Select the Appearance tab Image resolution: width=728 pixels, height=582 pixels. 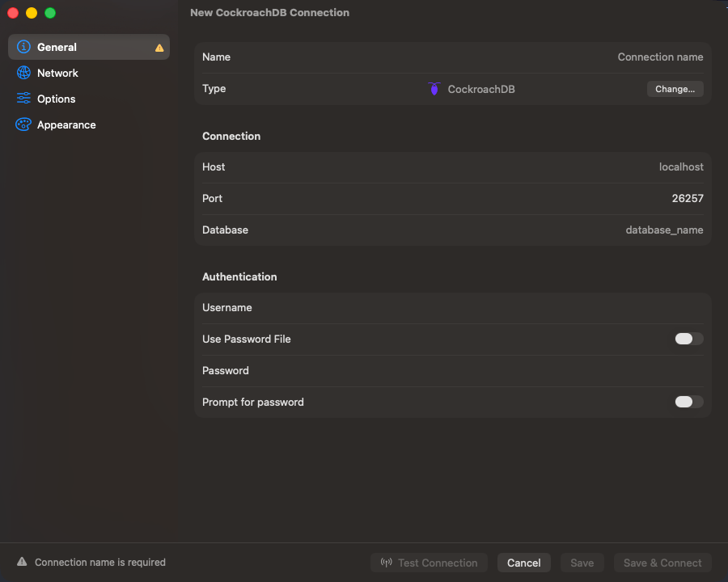pyautogui.click(x=89, y=124)
